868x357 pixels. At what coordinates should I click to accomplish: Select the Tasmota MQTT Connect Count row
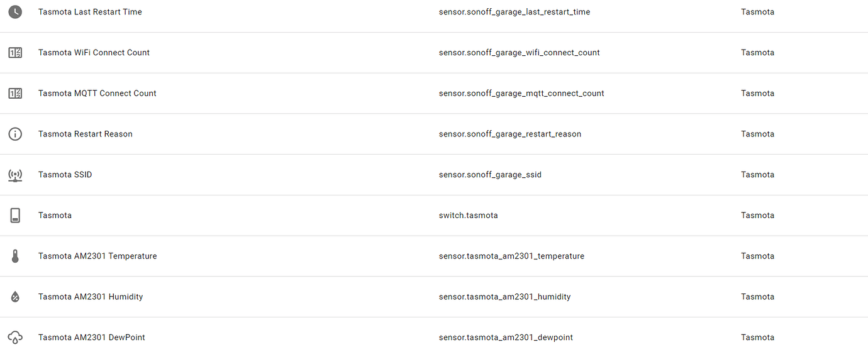point(97,94)
